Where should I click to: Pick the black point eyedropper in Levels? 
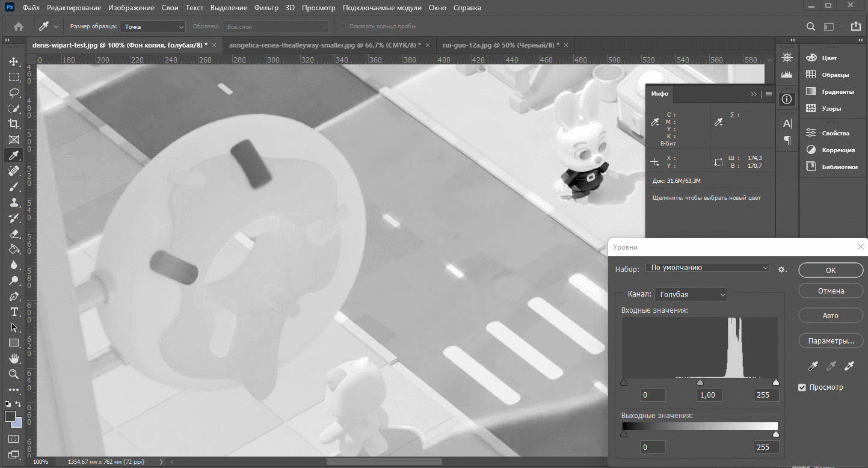pyautogui.click(x=813, y=366)
